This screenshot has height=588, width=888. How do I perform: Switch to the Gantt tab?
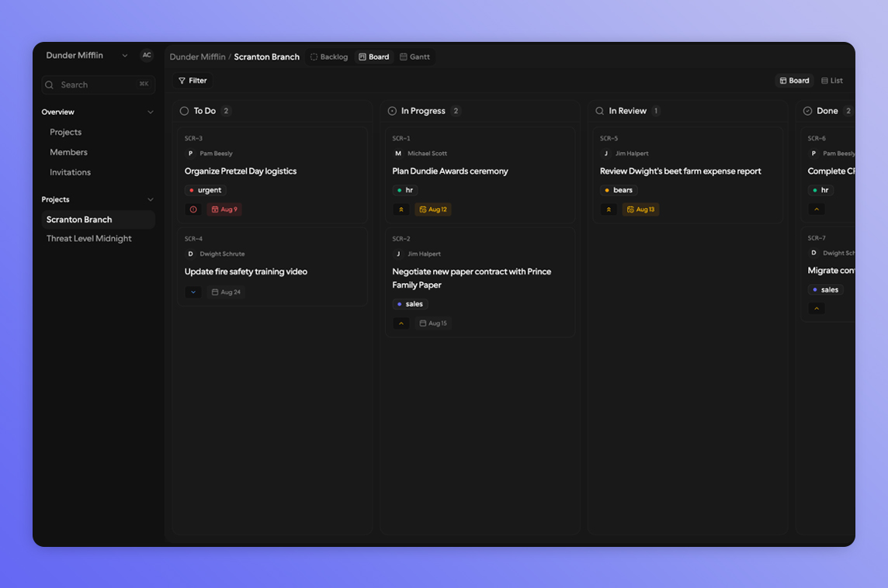(415, 57)
